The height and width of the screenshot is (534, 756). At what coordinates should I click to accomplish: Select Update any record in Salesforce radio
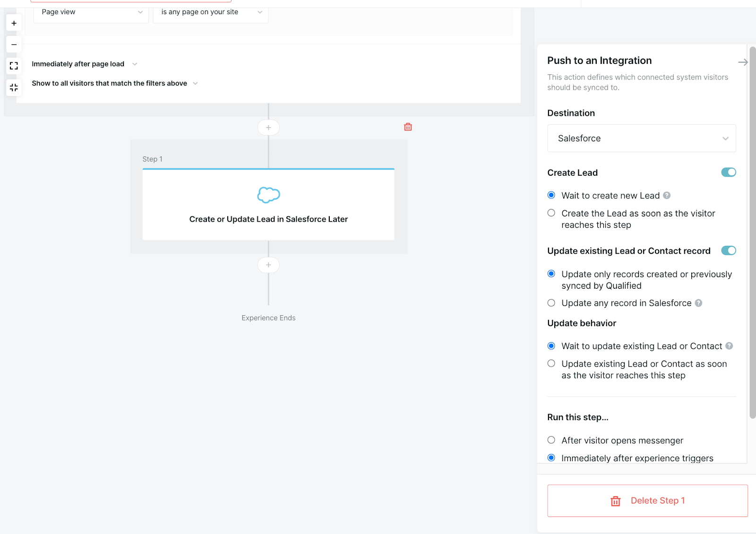tap(551, 303)
